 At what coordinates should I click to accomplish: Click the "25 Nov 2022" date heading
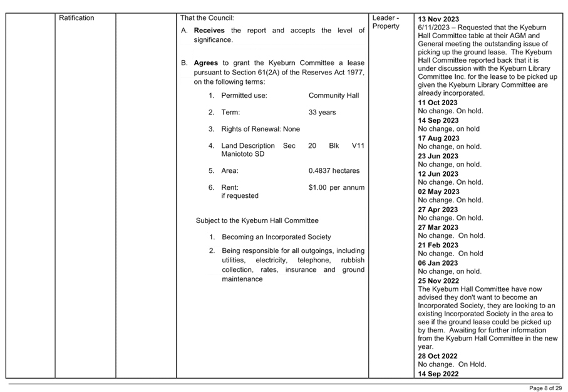[x=438, y=281]
